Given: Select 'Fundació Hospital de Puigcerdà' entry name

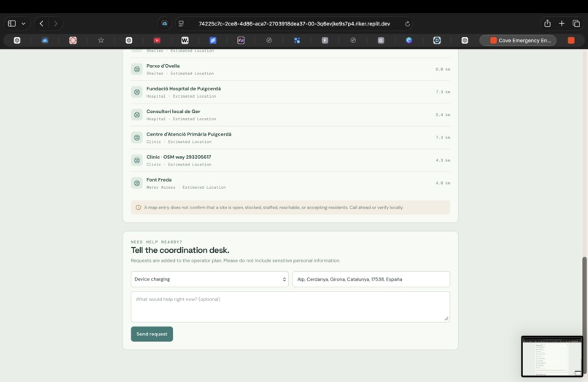Looking at the screenshot, I should click(x=183, y=89).
